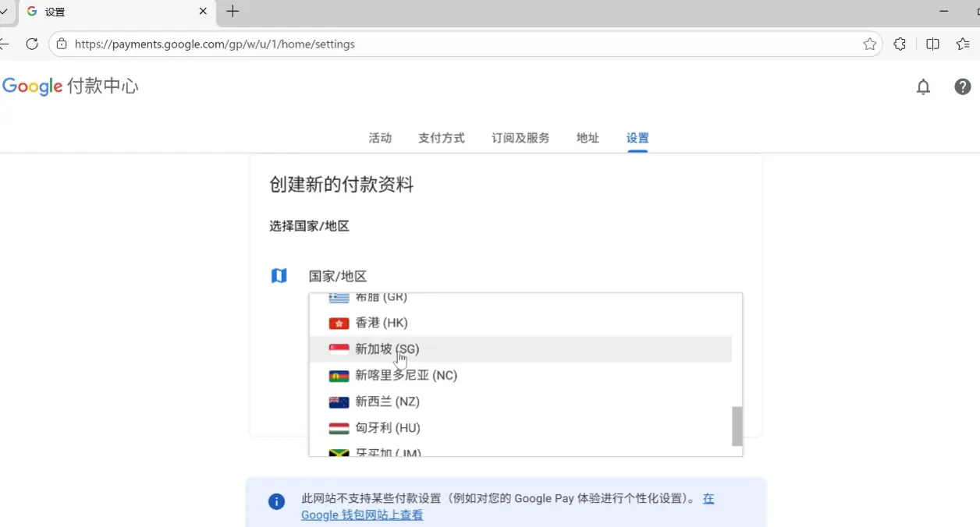The width and height of the screenshot is (980, 527).
Task: Click the 创建新的付款资料 heading
Action: point(342,185)
